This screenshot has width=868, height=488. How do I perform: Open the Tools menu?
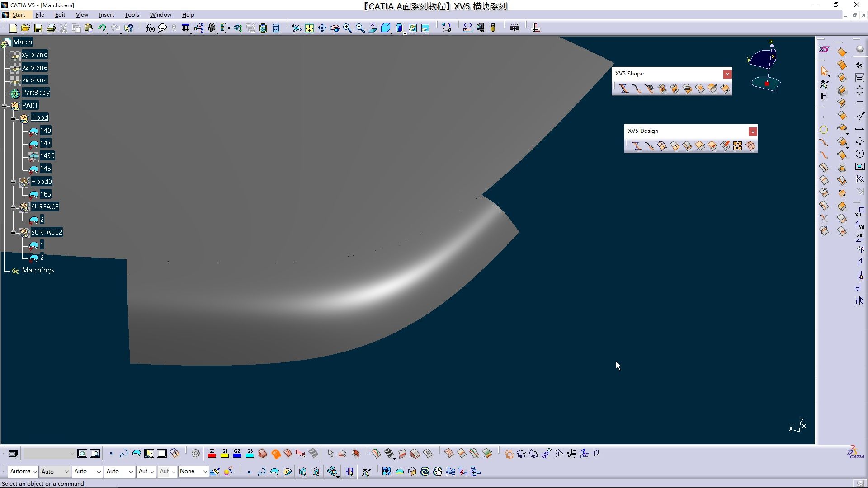pyautogui.click(x=132, y=15)
